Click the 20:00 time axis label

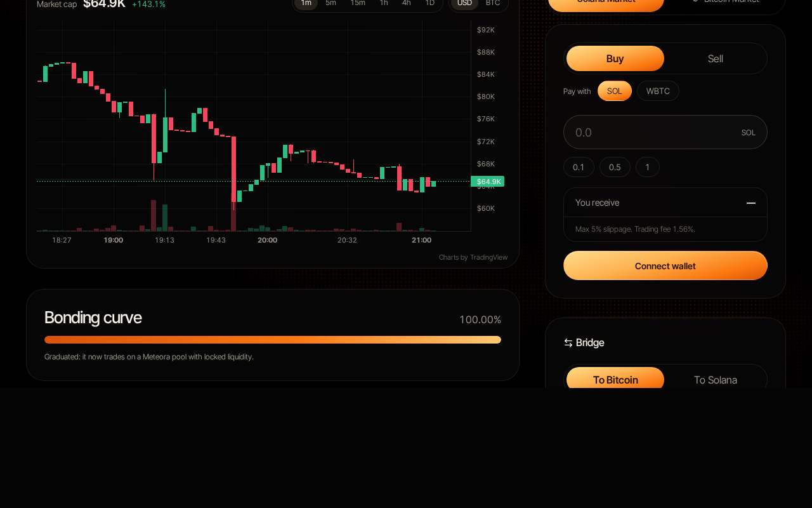tap(267, 240)
